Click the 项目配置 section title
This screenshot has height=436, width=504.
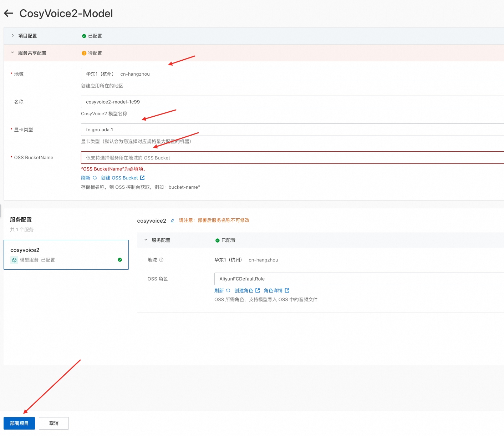pyautogui.click(x=27, y=36)
